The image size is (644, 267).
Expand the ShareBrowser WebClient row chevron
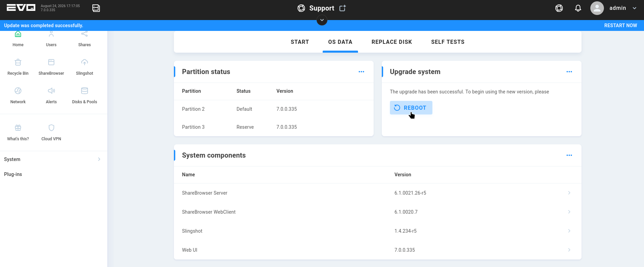pyautogui.click(x=569, y=212)
